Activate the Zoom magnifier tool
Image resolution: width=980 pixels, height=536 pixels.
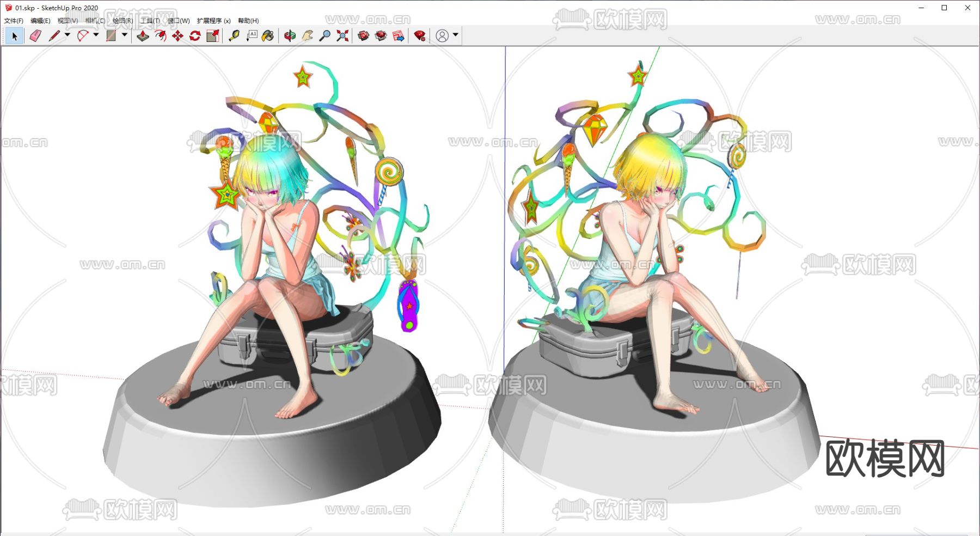pos(324,36)
